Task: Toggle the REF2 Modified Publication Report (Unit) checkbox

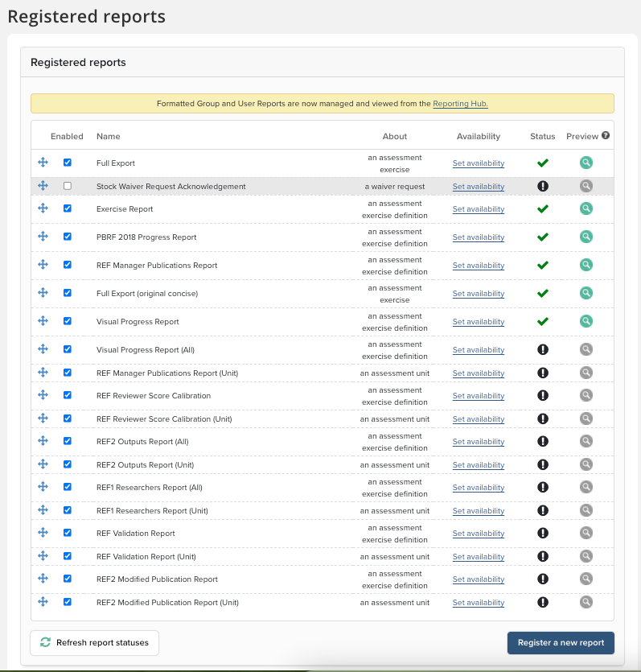Action: 68,602
